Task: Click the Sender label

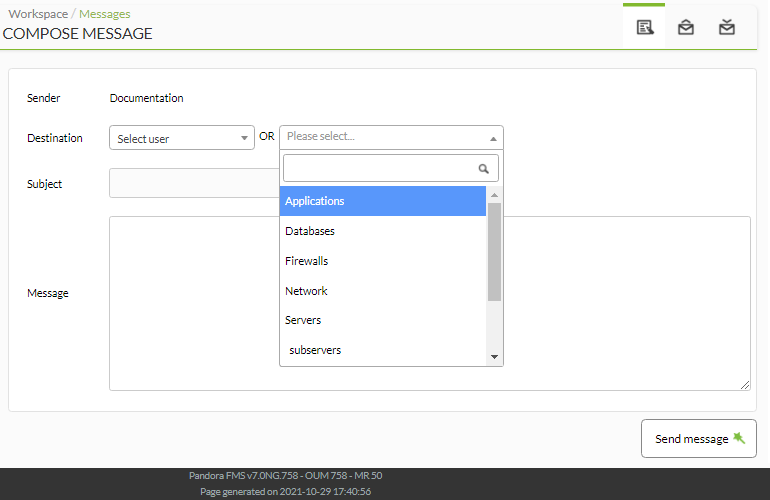Action: click(x=43, y=98)
